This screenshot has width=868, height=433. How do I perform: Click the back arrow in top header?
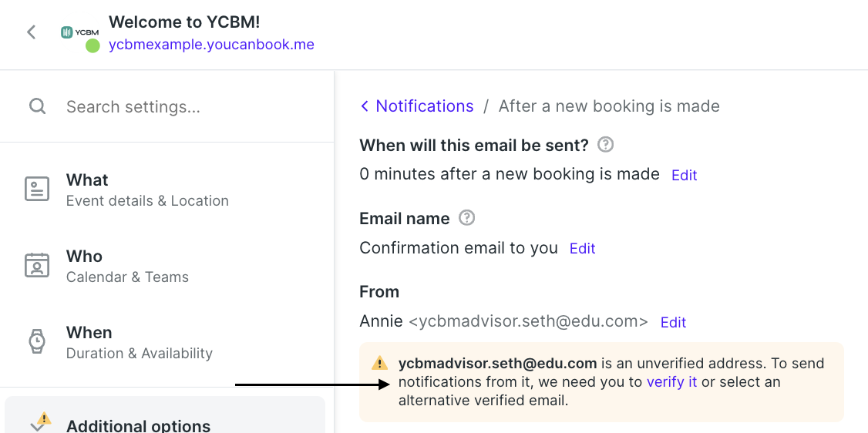(x=32, y=32)
